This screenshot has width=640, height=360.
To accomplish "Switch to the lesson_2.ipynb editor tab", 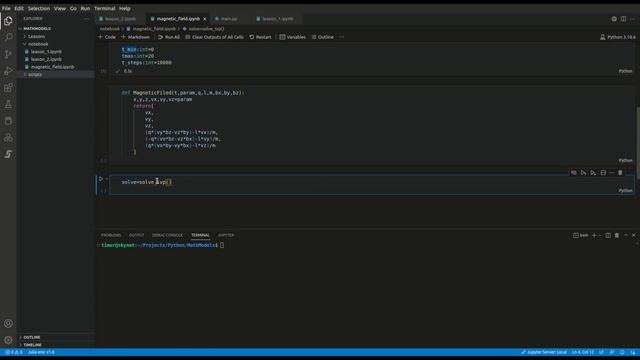I will tap(120, 19).
